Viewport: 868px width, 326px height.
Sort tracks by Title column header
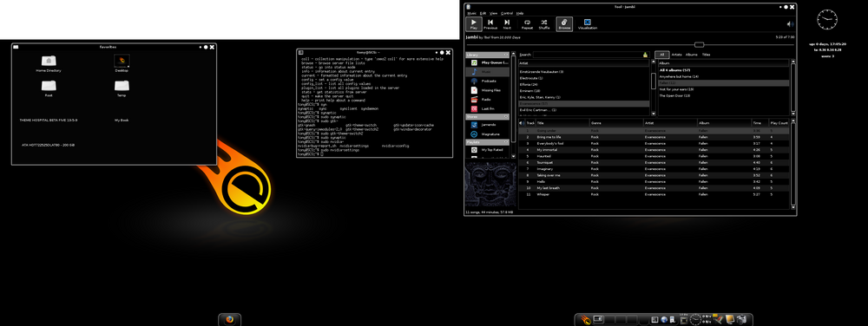tap(562, 122)
